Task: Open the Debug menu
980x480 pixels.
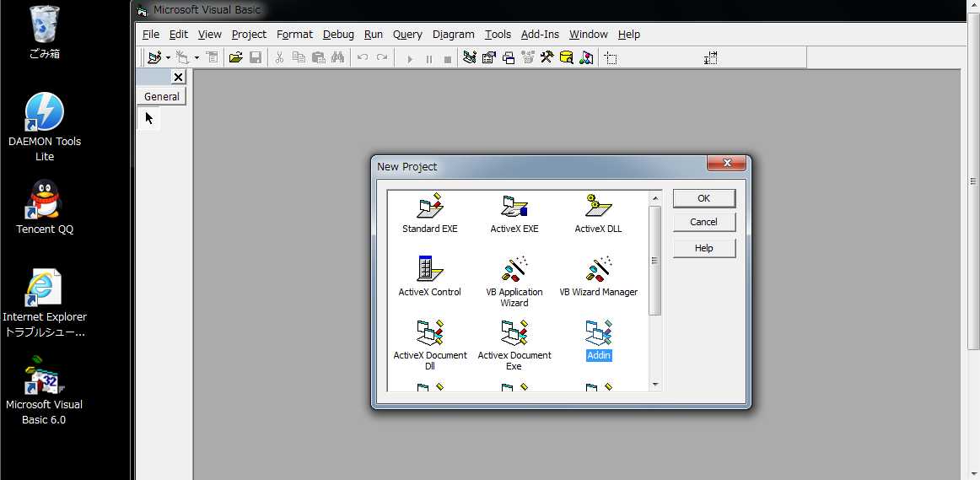Action: tap(338, 35)
